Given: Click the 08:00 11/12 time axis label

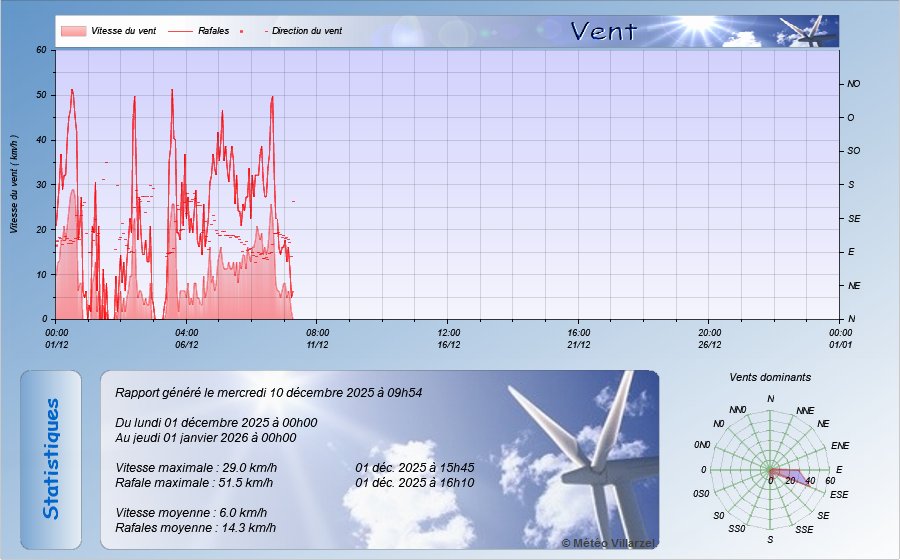Looking at the screenshot, I should coord(317,338).
